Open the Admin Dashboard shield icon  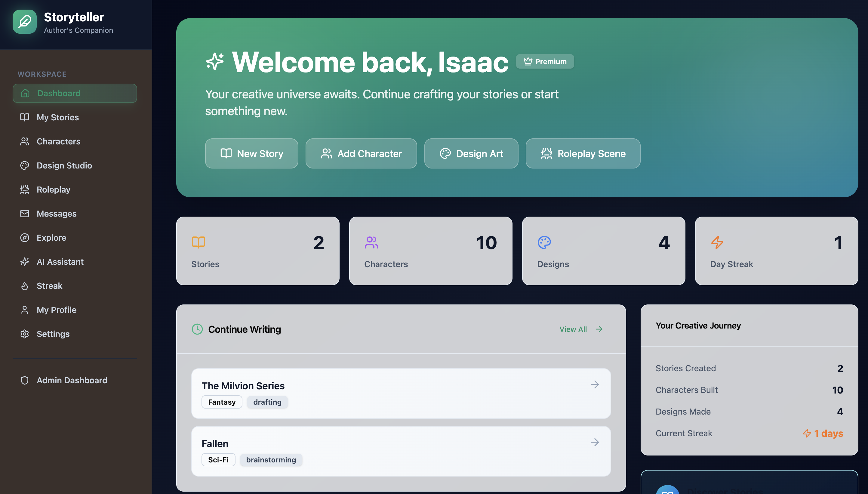point(25,380)
